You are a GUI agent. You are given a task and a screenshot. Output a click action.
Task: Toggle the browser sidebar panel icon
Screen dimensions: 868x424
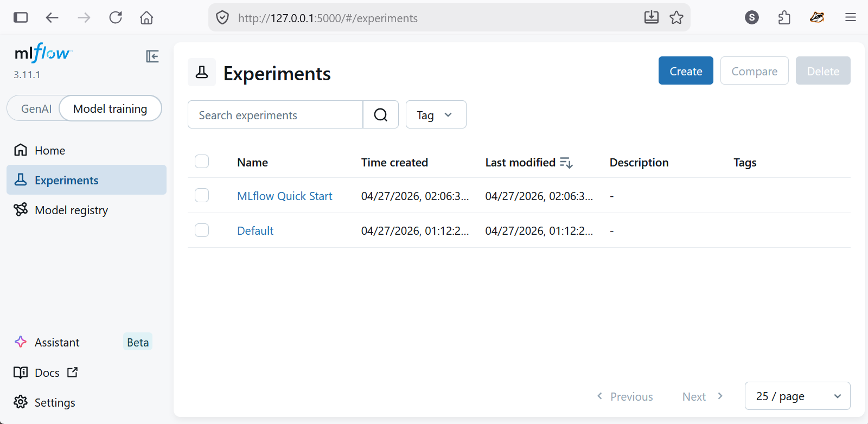click(21, 17)
